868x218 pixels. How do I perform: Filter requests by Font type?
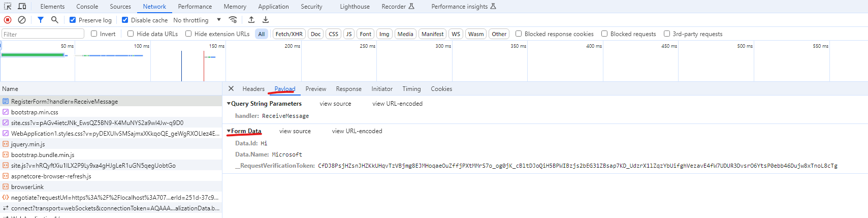[366, 34]
